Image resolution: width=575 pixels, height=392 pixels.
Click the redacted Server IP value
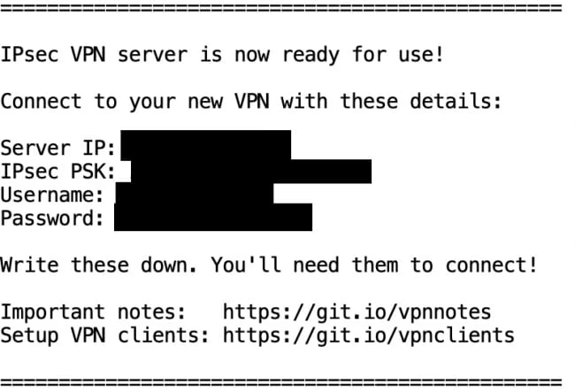[206, 145]
